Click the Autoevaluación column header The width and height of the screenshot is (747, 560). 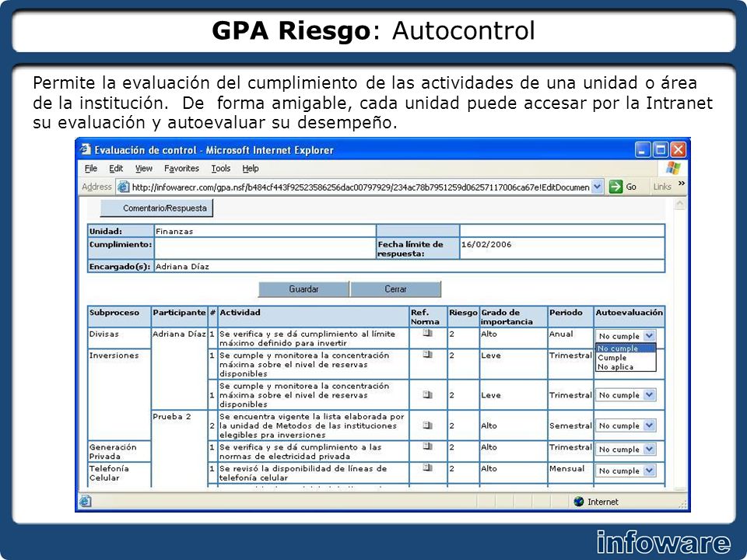629,317
